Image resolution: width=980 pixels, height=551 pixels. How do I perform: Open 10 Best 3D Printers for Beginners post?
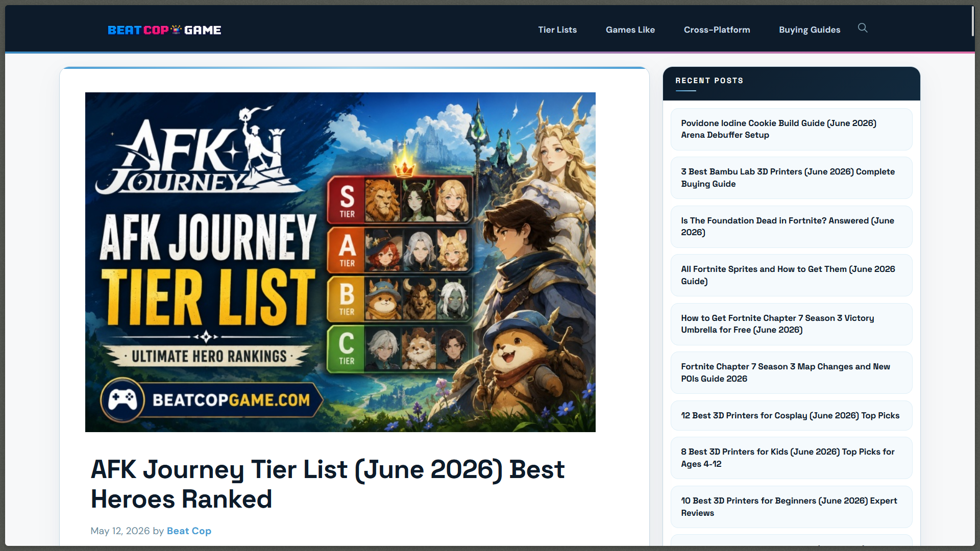pyautogui.click(x=791, y=507)
